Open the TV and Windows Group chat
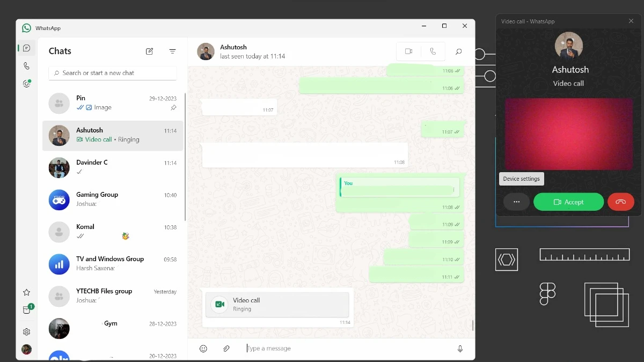This screenshot has width=644, height=362. [113, 264]
